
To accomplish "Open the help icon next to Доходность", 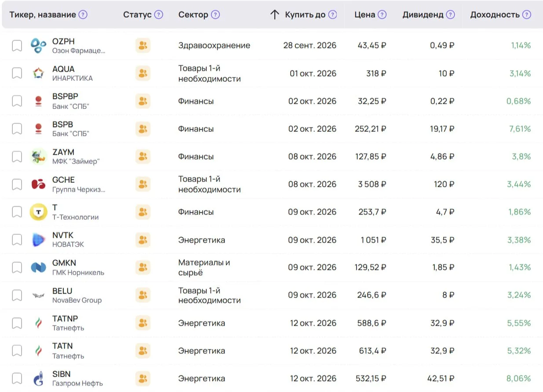I will tap(527, 15).
